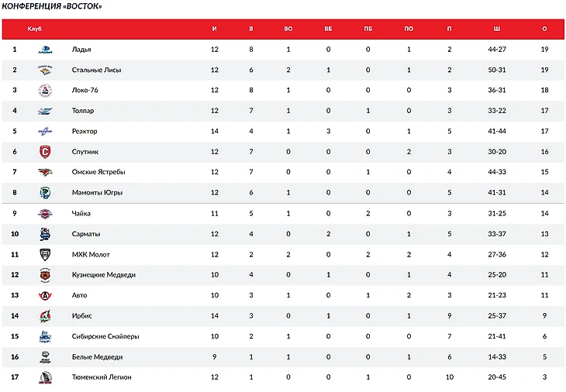Click the МХК Молот logo
Viewport: 566px width, 392px height.
pyautogui.click(x=45, y=254)
